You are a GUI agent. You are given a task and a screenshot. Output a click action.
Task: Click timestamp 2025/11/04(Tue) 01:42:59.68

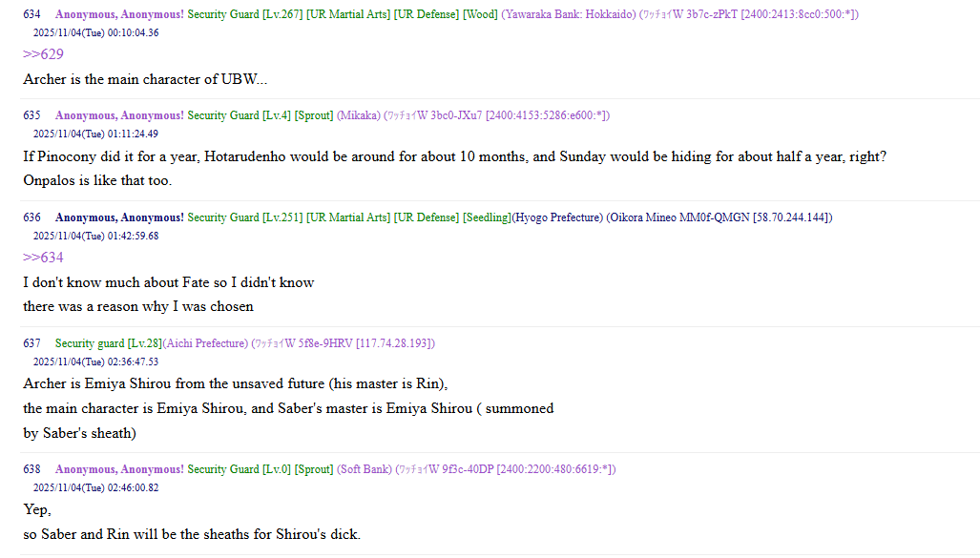coord(95,237)
